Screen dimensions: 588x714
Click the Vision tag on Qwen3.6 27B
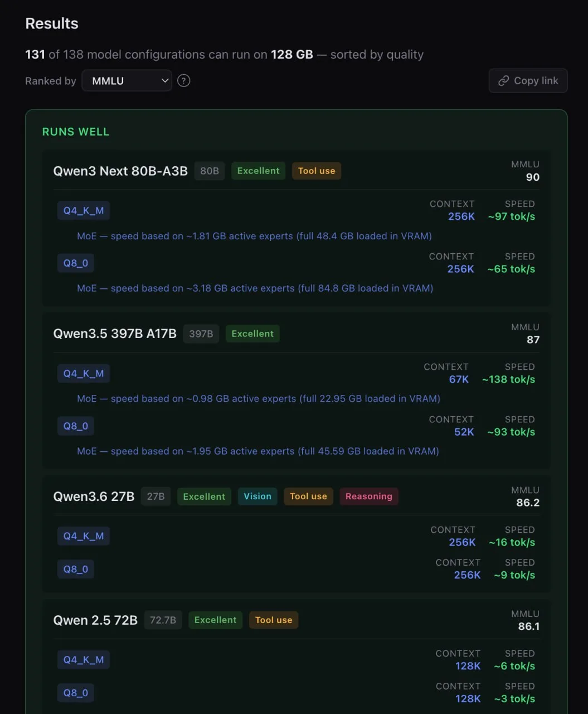click(257, 496)
